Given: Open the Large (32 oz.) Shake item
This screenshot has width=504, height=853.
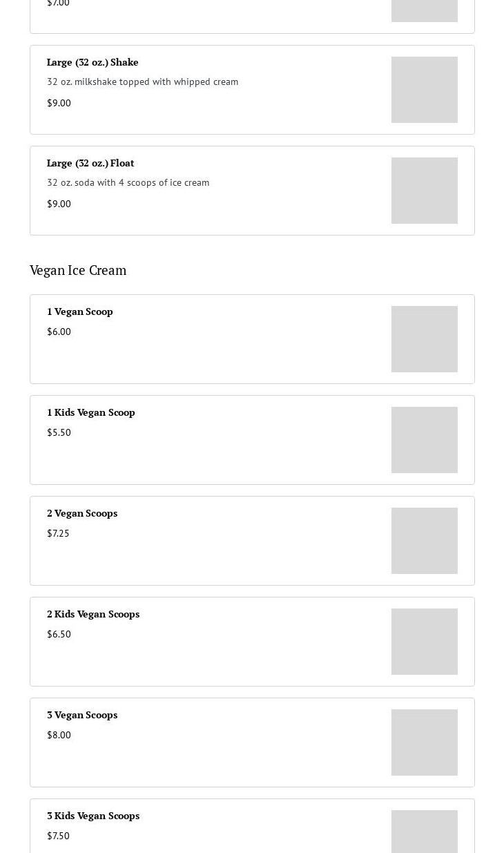Looking at the screenshot, I should point(93,62).
